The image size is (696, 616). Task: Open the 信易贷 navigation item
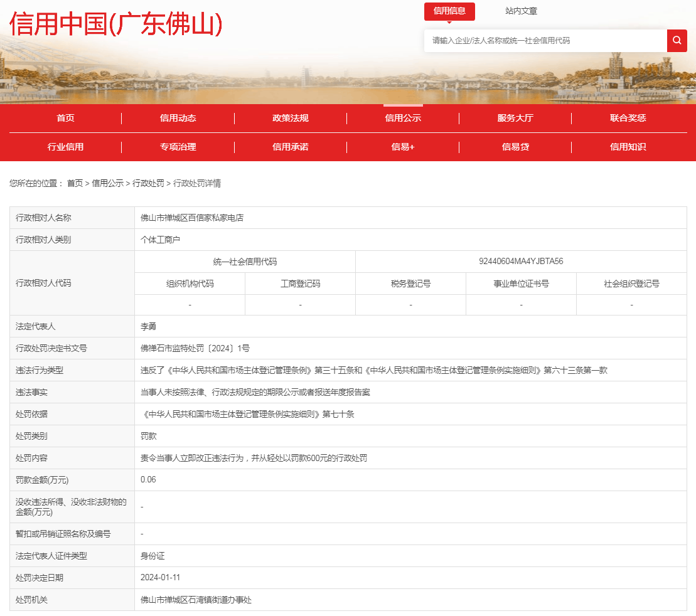tap(515, 147)
